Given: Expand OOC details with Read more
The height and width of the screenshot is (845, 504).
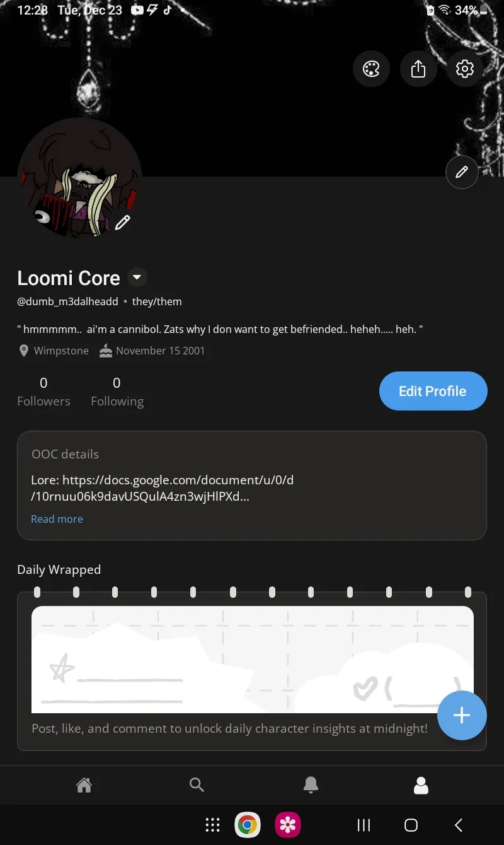Looking at the screenshot, I should pos(57,519).
